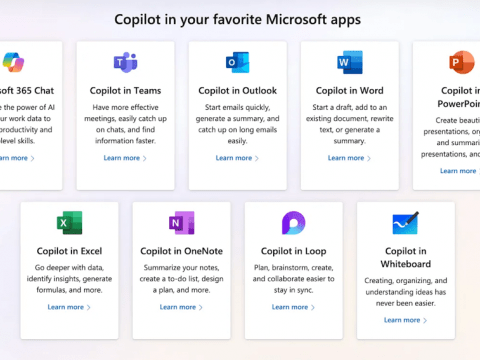Image resolution: width=480 pixels, height=360 pixels.
Task: Open Learn more under Copilot in Whiteboard
Action: coord(405,320)
